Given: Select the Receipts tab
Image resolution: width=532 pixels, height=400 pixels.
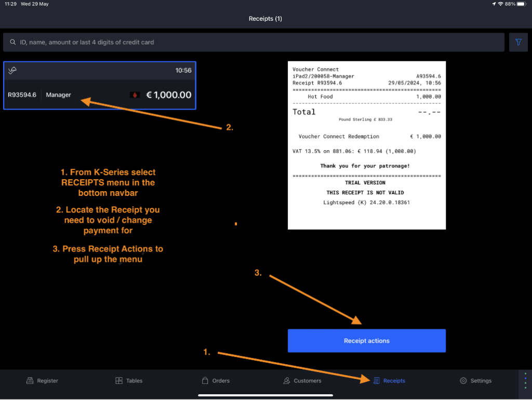Looking at the screenshot, I should [x=389, y=381].
